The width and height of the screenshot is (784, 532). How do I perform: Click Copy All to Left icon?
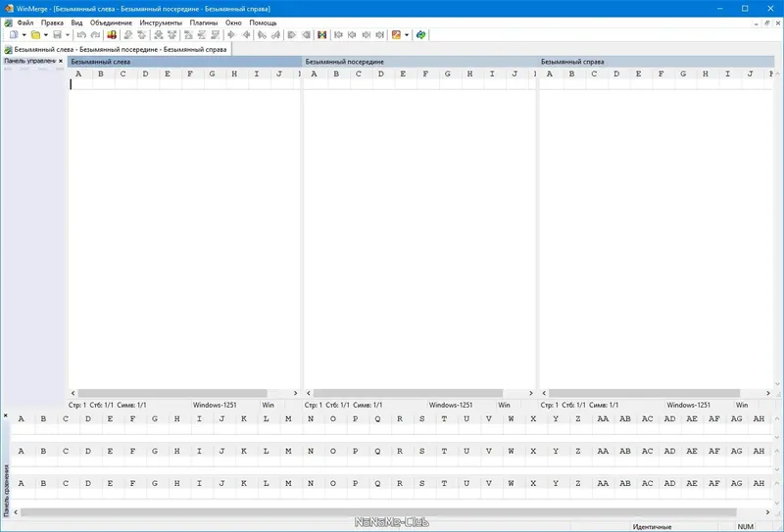306,35
